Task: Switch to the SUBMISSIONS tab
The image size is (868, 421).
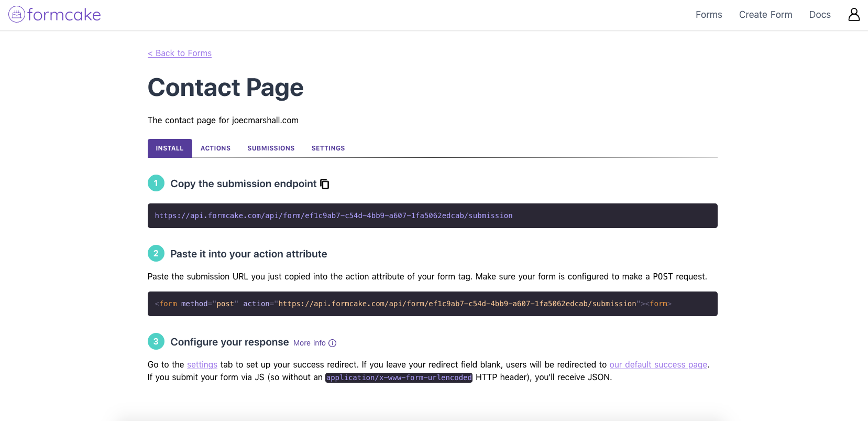Action: (x=271, y=148)
